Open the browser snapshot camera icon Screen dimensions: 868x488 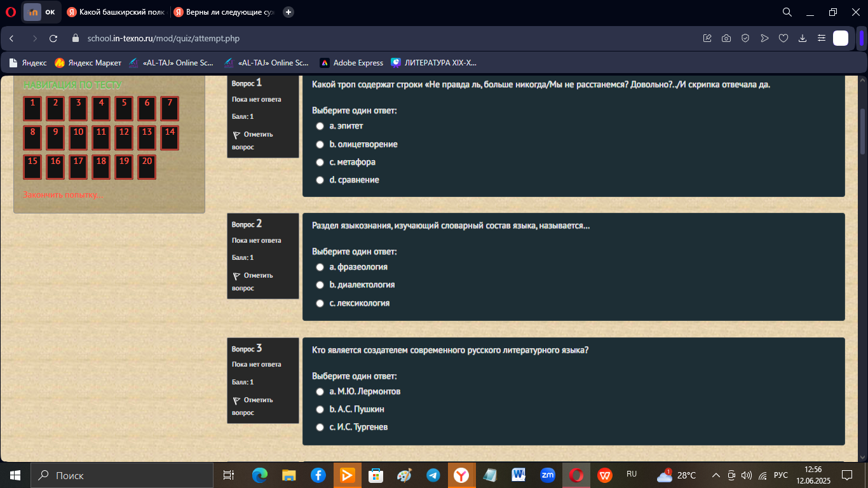click(x=726, y=39)
